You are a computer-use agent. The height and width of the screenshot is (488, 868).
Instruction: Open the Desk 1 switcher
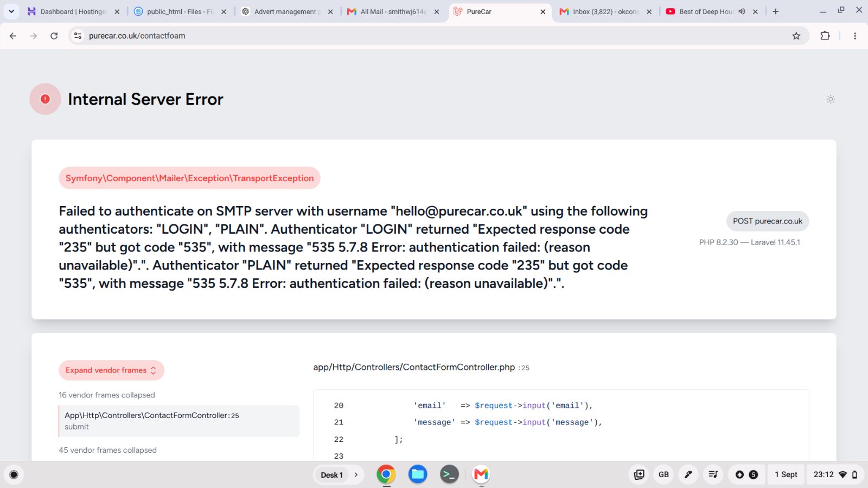331,475
